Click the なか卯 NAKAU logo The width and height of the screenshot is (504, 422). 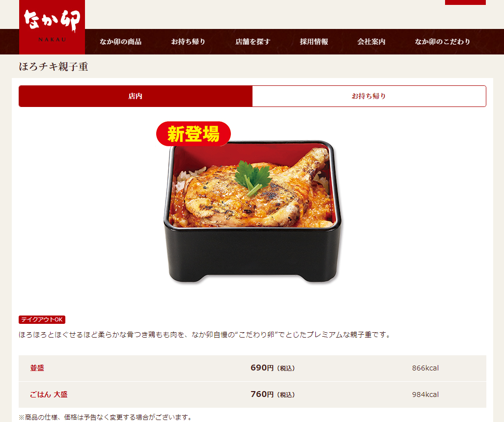coord(52,27)
